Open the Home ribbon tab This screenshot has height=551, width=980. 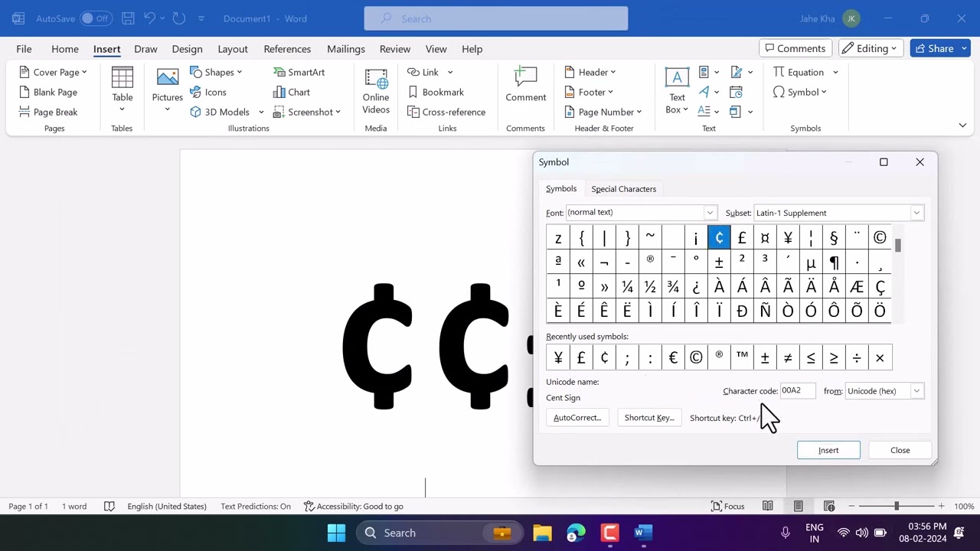(65, 49)
